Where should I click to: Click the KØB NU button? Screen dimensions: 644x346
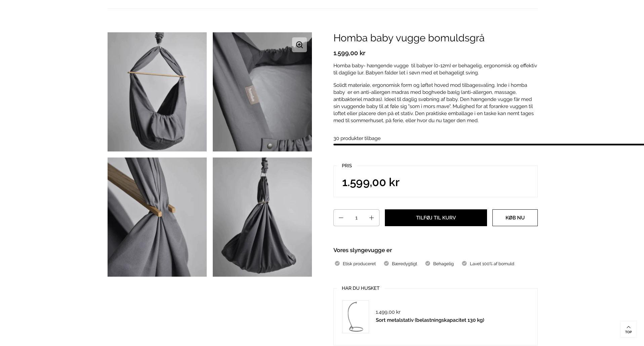point(515,218)
